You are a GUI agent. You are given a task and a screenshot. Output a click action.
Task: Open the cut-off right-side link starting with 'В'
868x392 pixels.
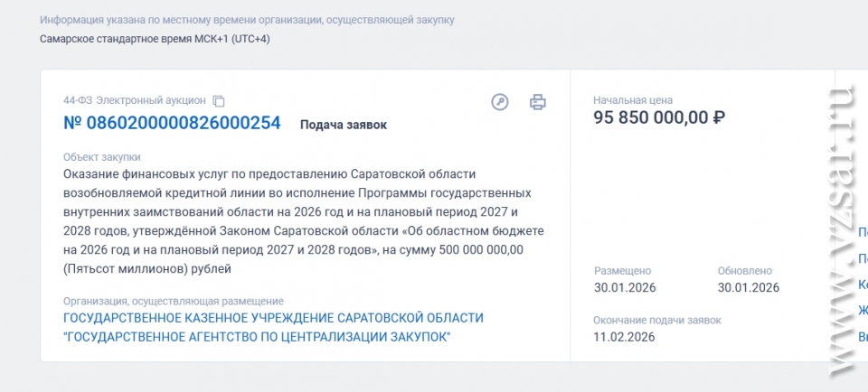863,337
